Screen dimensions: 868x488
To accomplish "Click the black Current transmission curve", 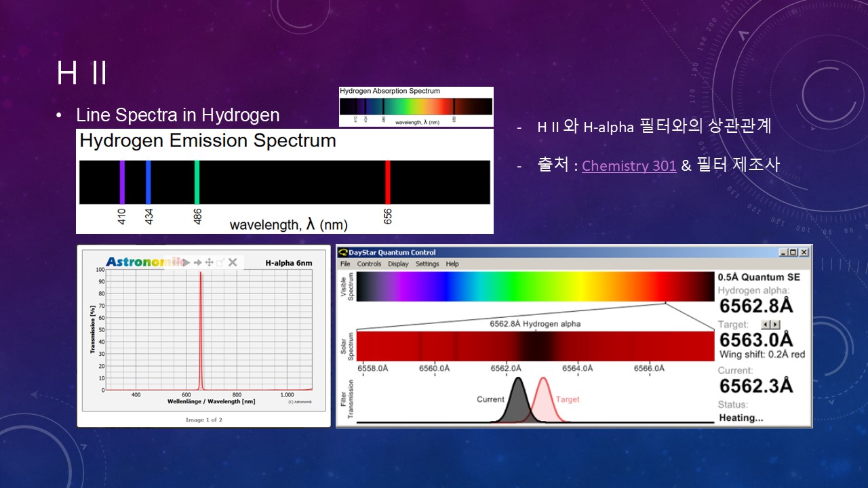I will 518,401.
